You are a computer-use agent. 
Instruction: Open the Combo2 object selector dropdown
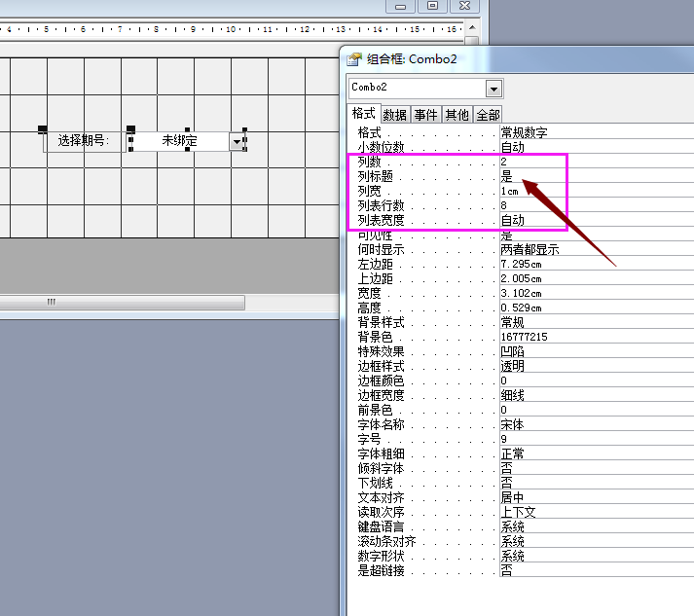(x=493, y=89)
